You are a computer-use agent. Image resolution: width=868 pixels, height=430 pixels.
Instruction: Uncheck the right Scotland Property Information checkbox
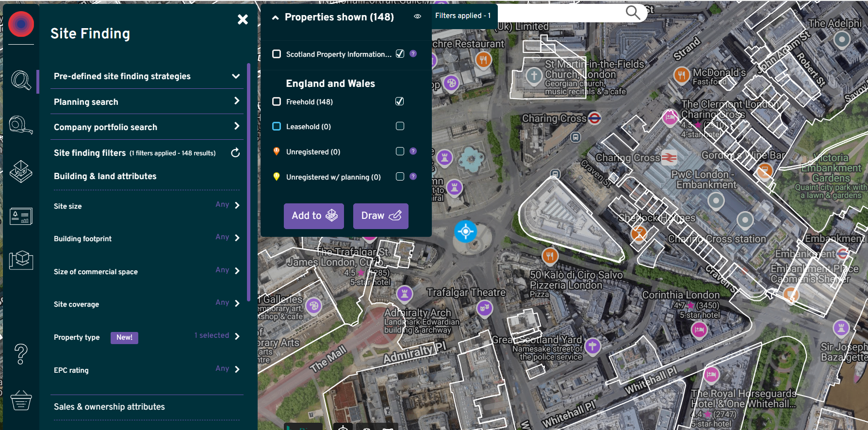pos(400,54)
